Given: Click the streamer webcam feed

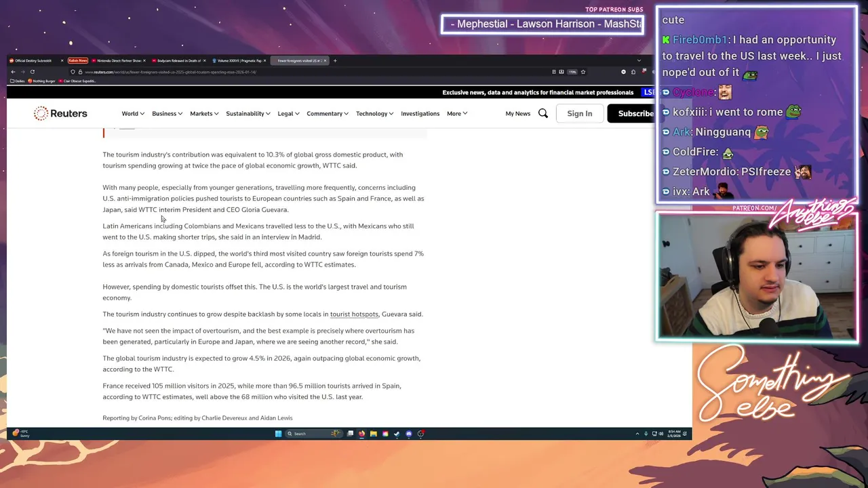Looking at the screenshot, I should 756,276.
